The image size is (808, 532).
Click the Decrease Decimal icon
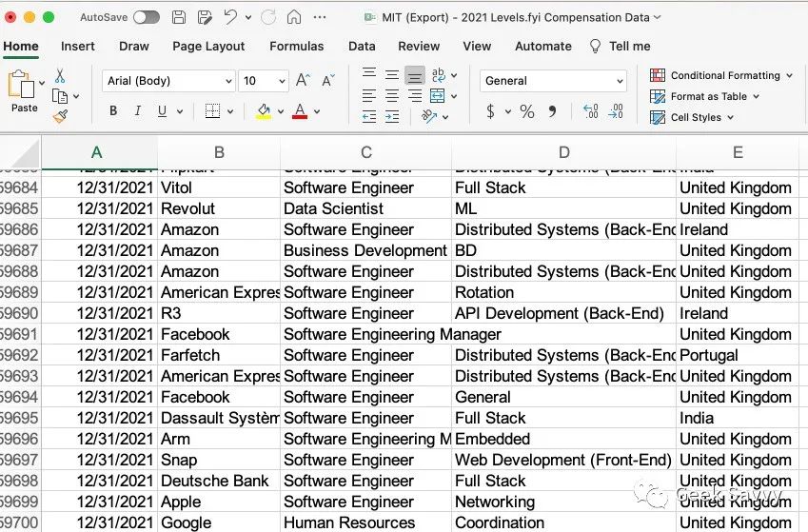coord(616,111)
